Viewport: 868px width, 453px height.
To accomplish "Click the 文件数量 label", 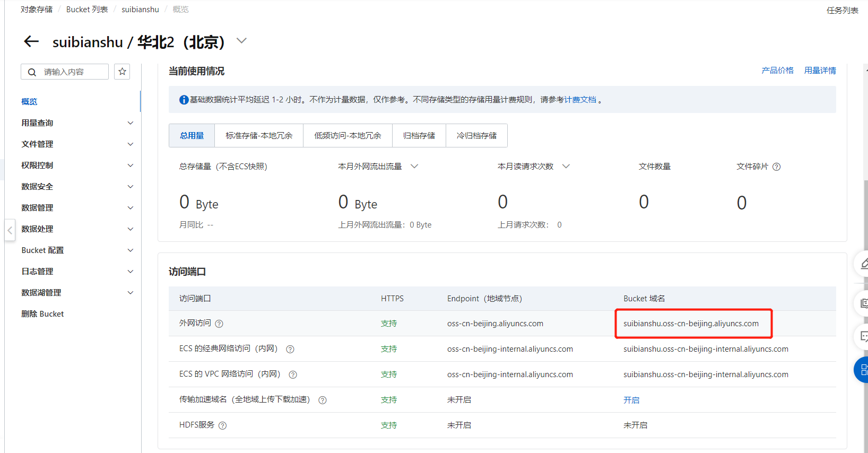I will (655, 167).
